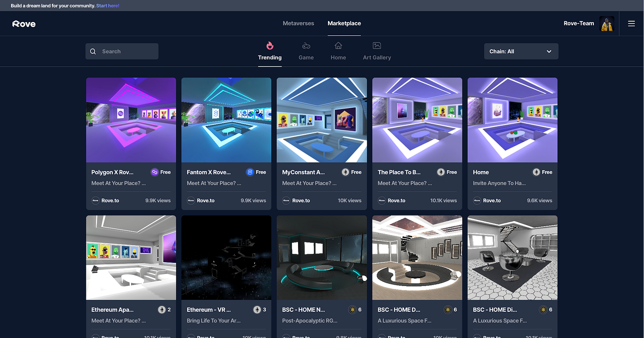Switch to the Metaverses tab
This screenshot has width=644, height=338.
(298, 23)
